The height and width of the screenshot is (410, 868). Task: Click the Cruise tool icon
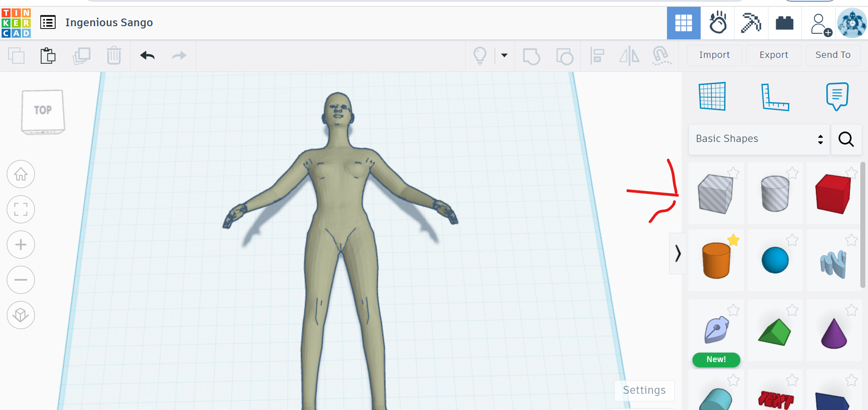[661, 56]
